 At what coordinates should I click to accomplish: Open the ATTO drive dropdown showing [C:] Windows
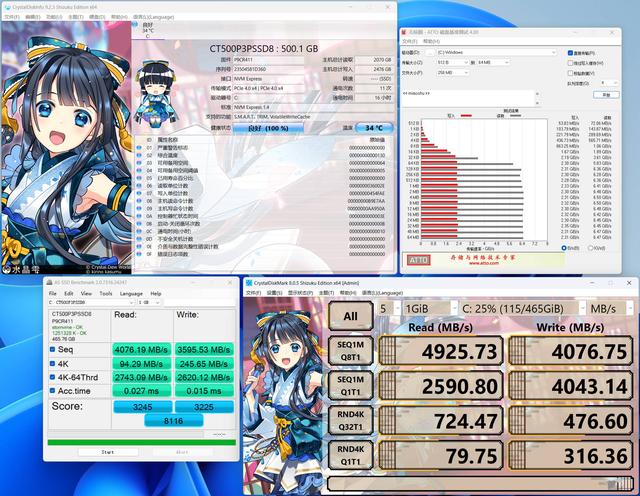tap(496, 53)
